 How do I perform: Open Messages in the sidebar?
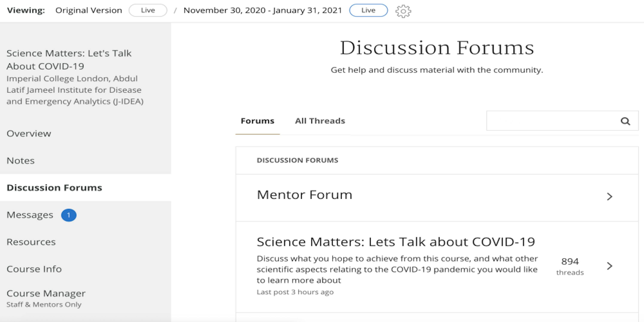point(30,215)
